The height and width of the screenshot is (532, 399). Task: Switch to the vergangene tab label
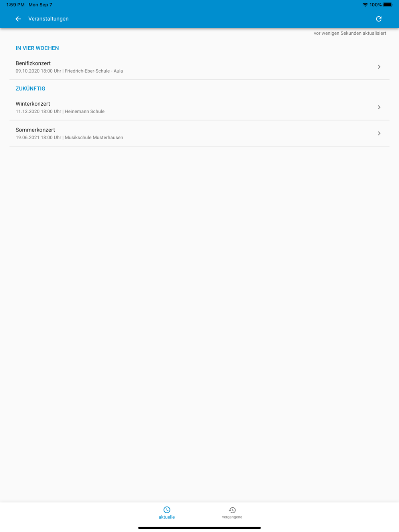click(x=232, y=517)
